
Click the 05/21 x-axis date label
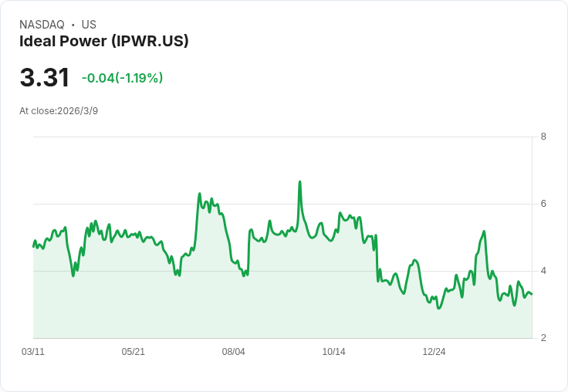click(x=133, y=351)
